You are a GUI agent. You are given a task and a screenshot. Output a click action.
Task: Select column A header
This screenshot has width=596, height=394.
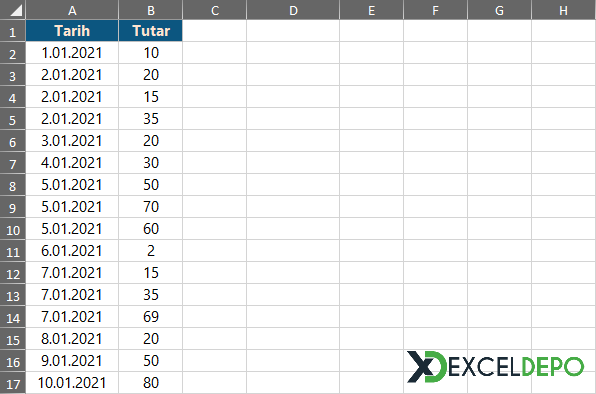(72, 9)
